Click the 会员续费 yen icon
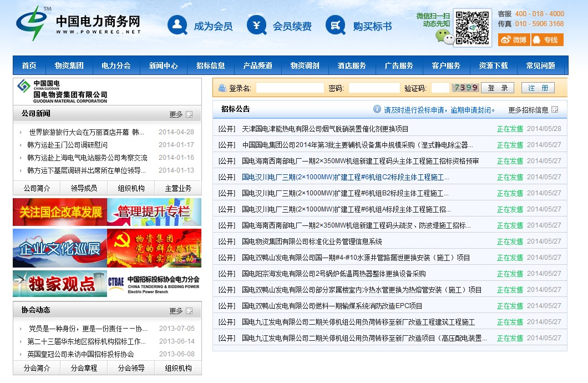 coord(256,25)
